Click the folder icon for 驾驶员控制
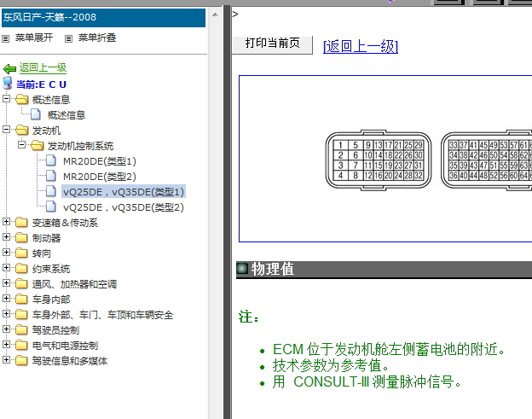This screenshot has height=419, width=532. [21, 329]
